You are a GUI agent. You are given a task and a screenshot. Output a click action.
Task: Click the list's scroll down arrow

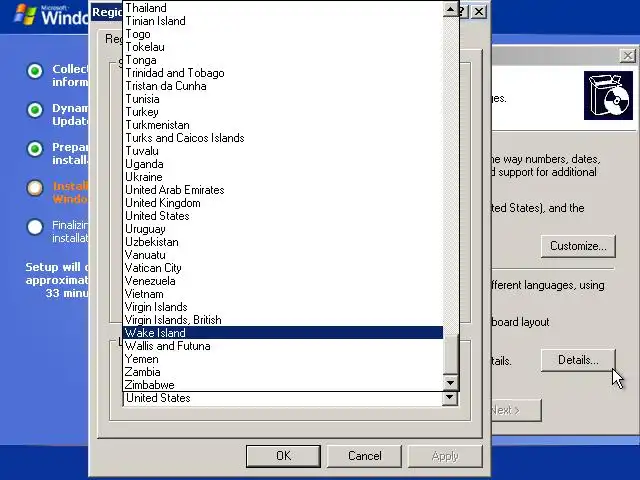[451, 383]
